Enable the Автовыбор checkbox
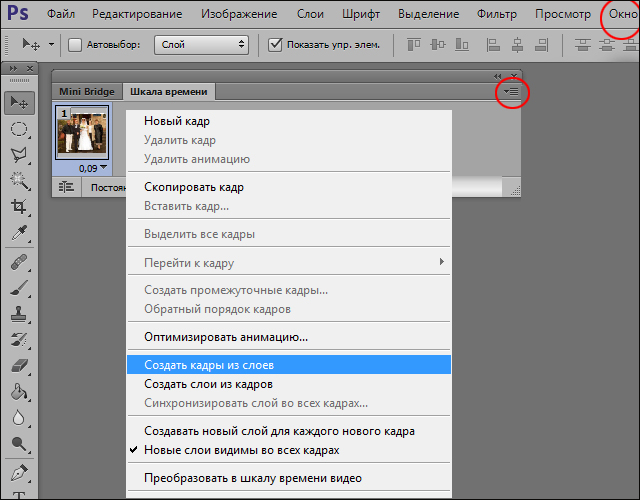 click(75, 44)
